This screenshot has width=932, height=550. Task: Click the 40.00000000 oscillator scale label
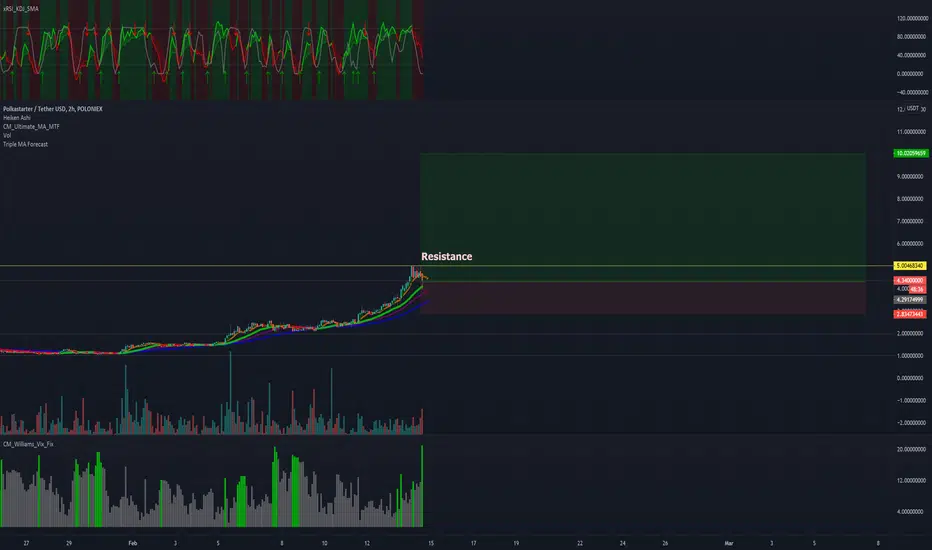tap(911, 55)
